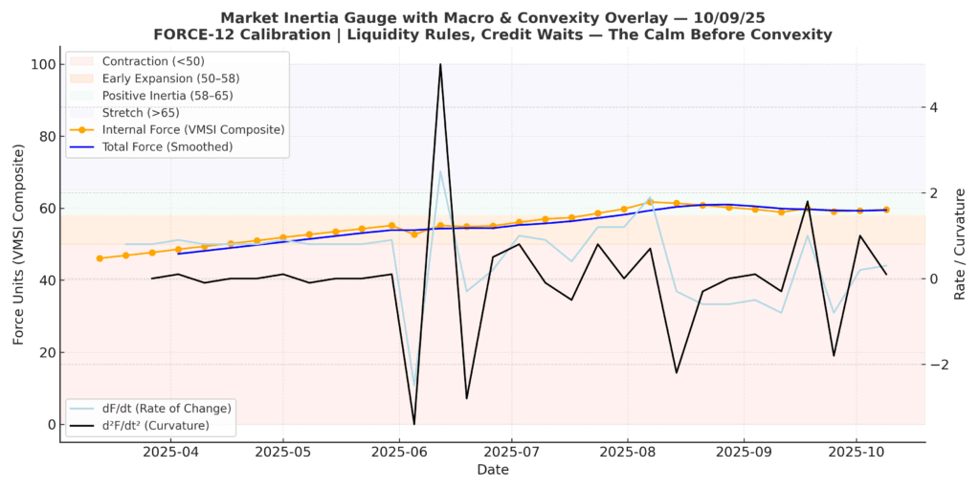
Task: Click the Stretch (>65) legend swatch
Action: point(81,113)
